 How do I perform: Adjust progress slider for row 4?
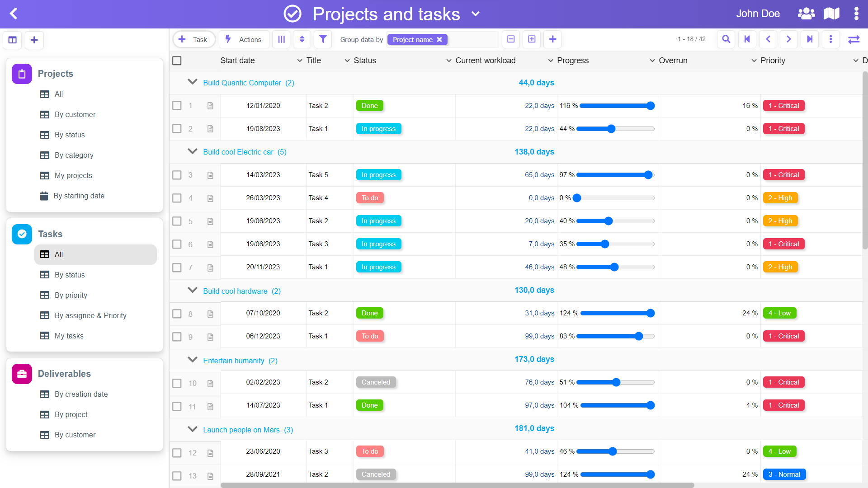point(577,198)
